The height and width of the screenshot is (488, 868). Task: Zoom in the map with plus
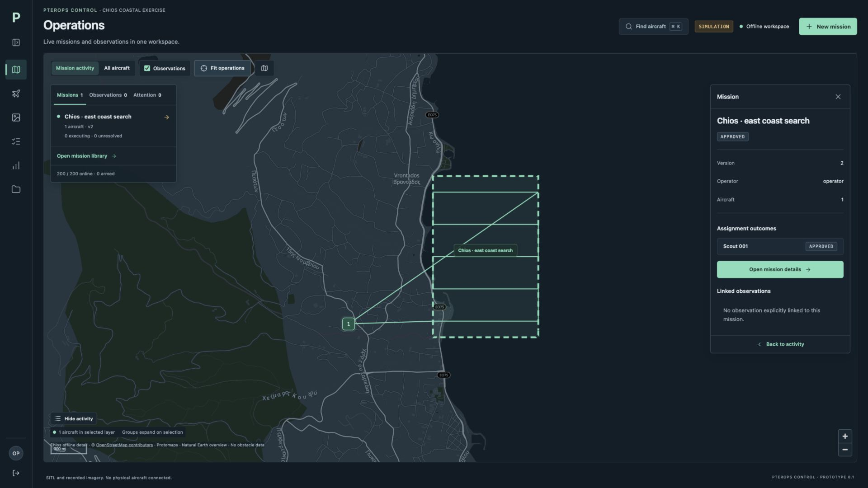tap(845, 436)
